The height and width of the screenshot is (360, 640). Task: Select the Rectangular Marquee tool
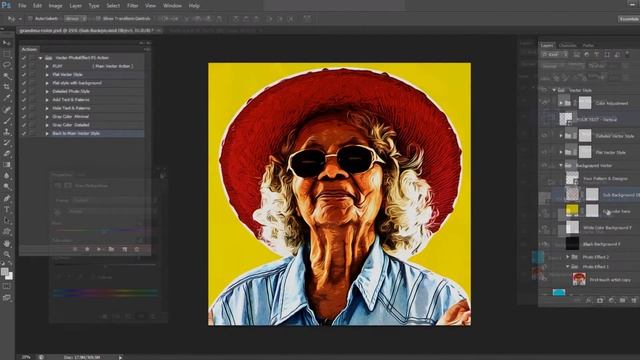(7, 54)
